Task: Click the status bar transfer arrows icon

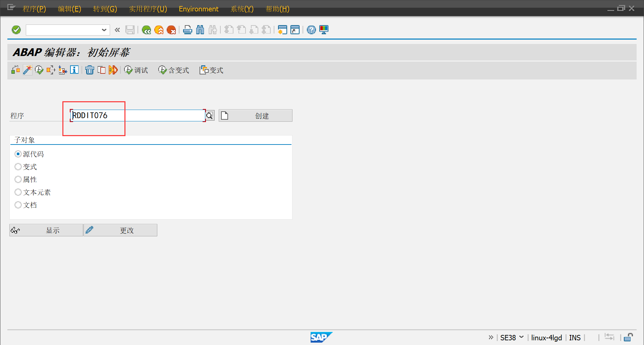Action: click(x=609, y=337)
